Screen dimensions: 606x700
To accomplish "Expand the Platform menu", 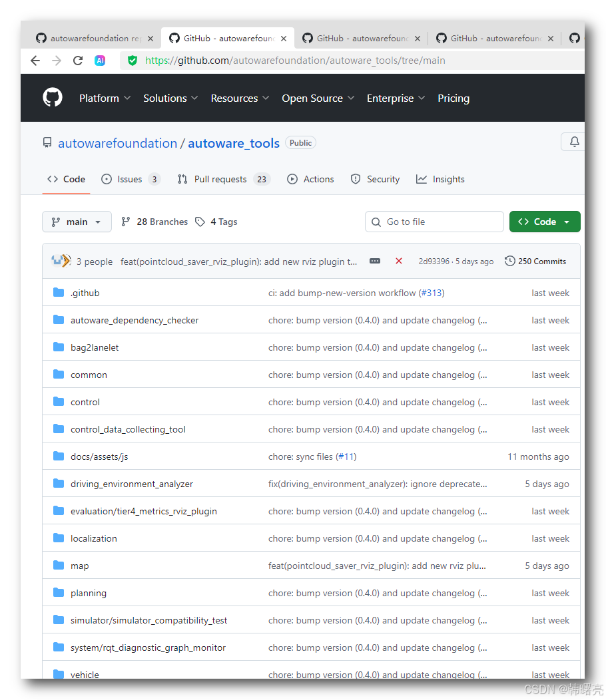I will (105, 98).
